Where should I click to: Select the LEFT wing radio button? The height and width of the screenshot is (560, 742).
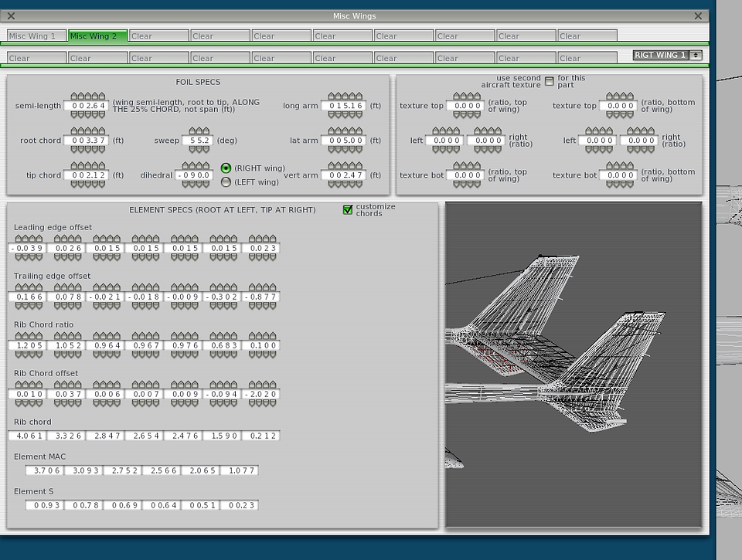(226, 182)
